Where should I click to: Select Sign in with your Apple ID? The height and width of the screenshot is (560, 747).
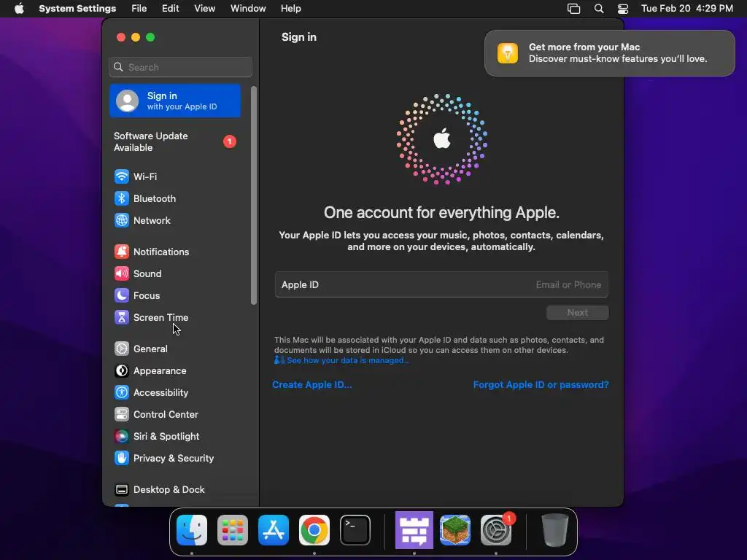[x=175, y=101]
